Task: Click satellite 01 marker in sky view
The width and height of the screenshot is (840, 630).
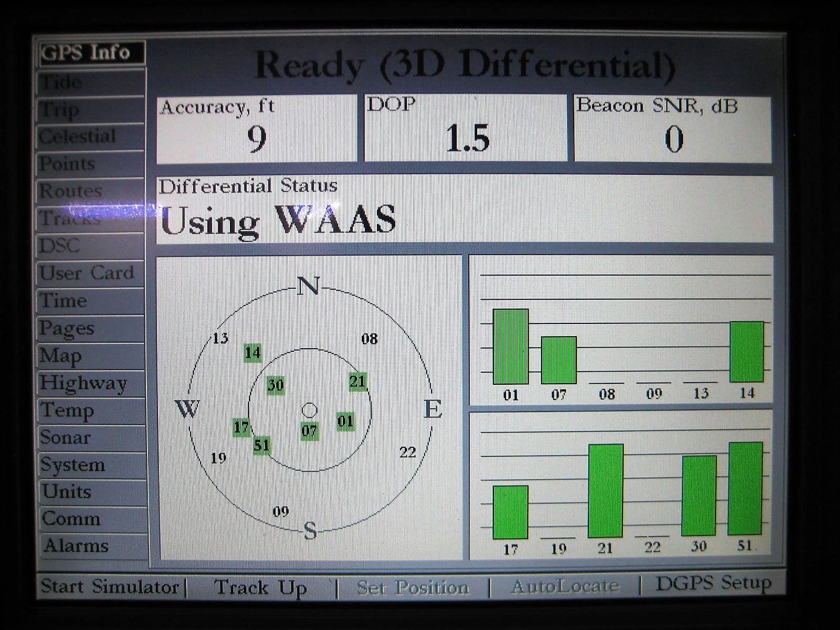Action: [x=345, y=421]
